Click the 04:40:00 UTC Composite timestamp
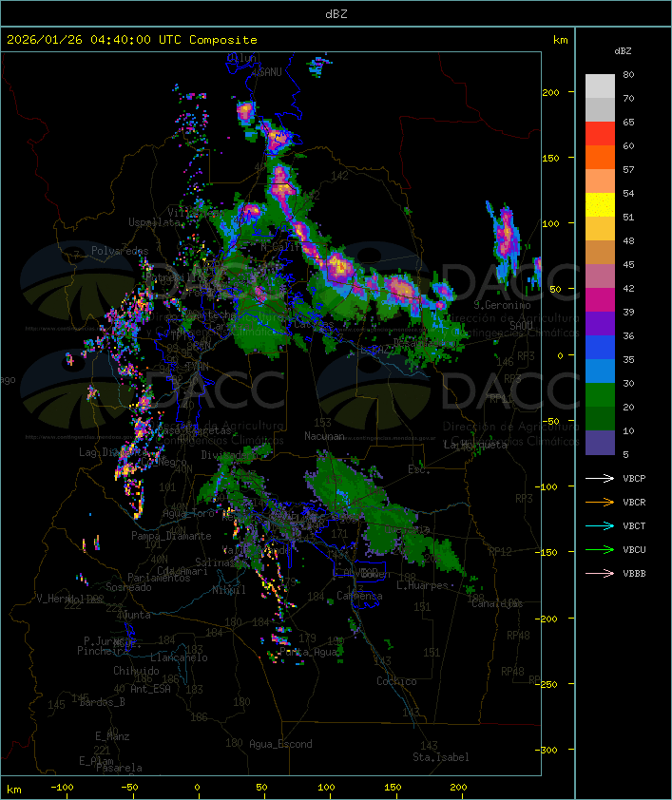The width and height of the screenshot is (672, 800). pyautogui.click(x=131, y=40)
